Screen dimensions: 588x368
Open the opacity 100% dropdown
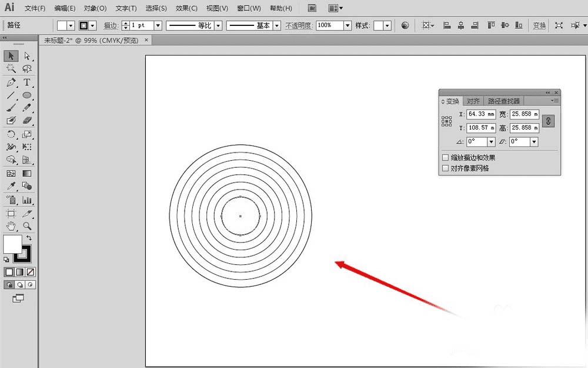(348, 25)
